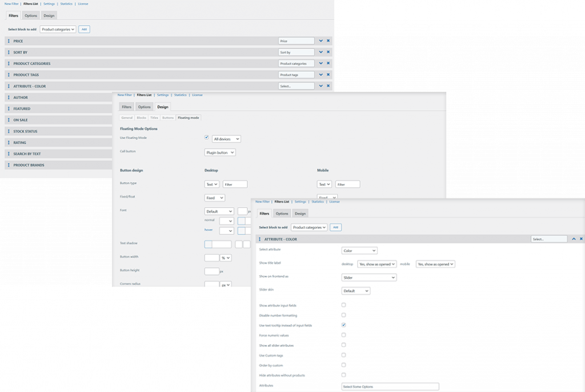Click the PRICE title input field
This screenshot has width=585, height=392.
[296, 41]
